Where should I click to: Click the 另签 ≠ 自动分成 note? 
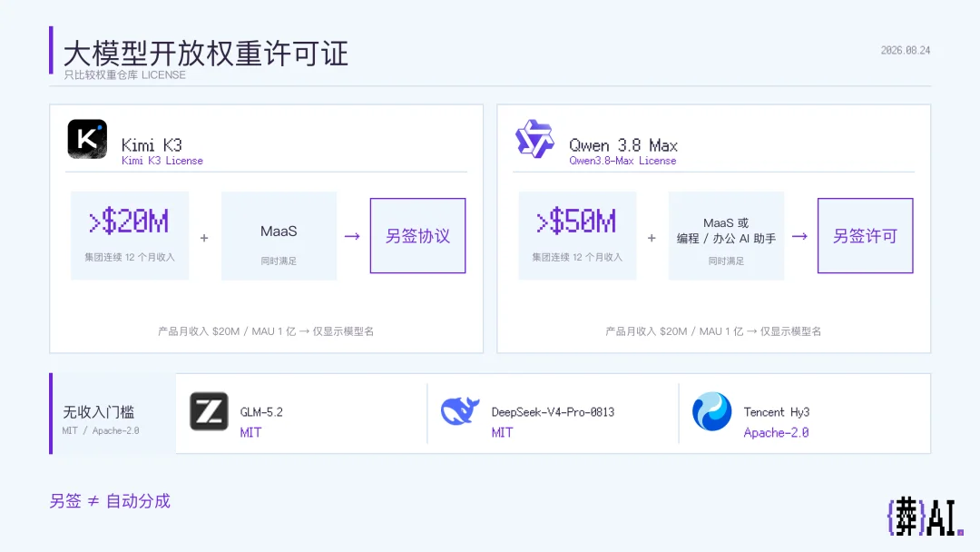click(x=110, y=501)
